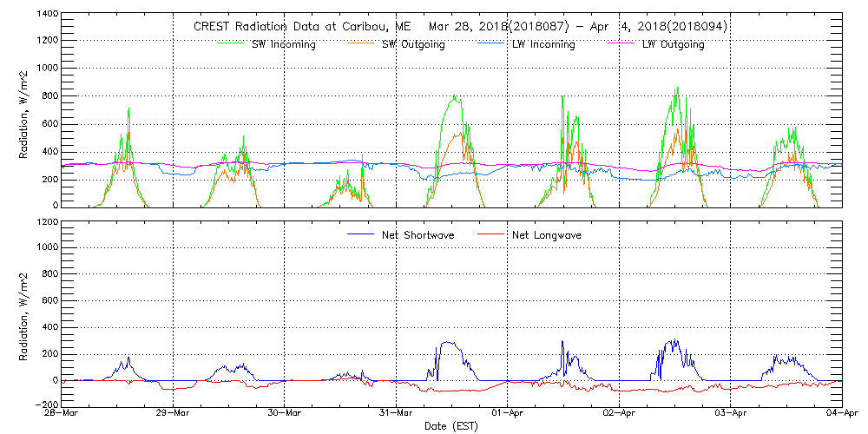
Task: Click the 31-Mar x-axis label
Action: (x=396, y=414)
